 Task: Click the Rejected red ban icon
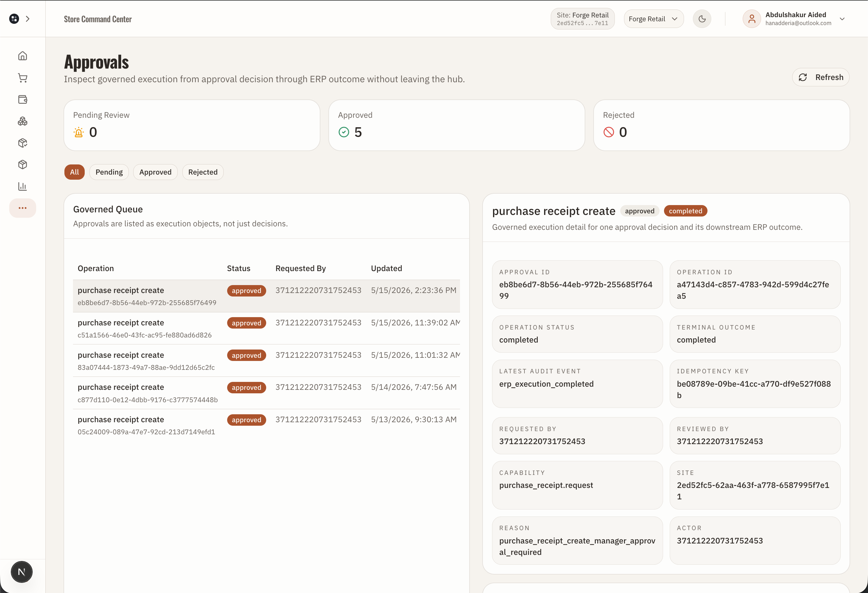click(608, 132)
